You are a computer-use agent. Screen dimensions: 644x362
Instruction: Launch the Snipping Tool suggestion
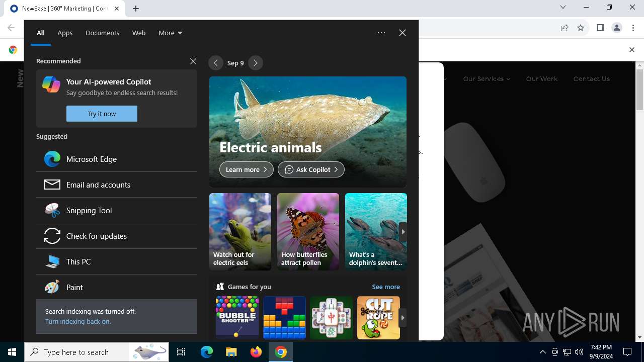tap(117, 210)
